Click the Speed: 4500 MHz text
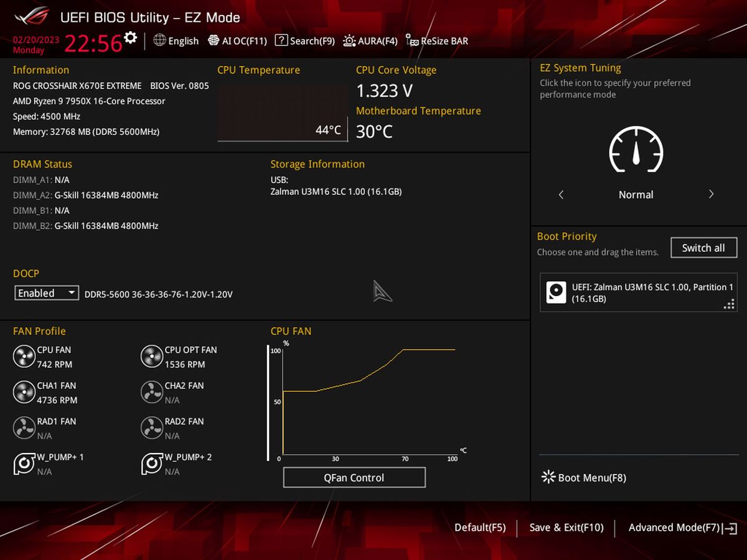The image size is (747, 560). point(47,116)
